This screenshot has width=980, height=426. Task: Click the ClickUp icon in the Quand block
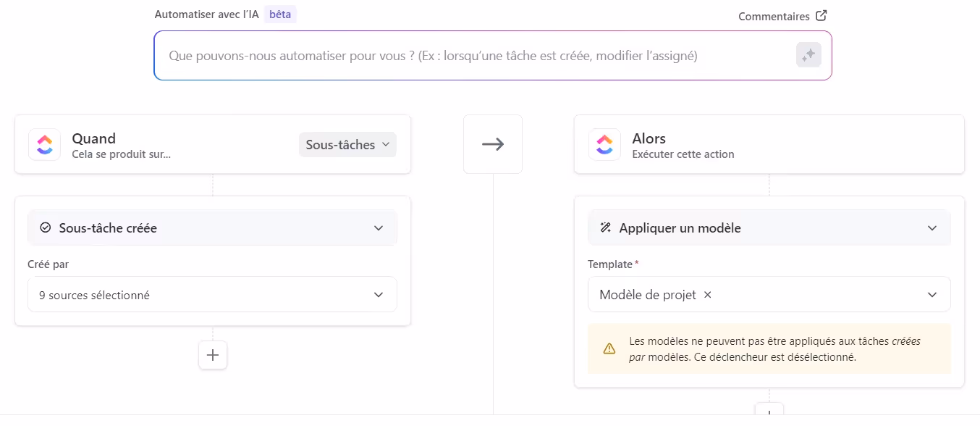click(44, 144)
